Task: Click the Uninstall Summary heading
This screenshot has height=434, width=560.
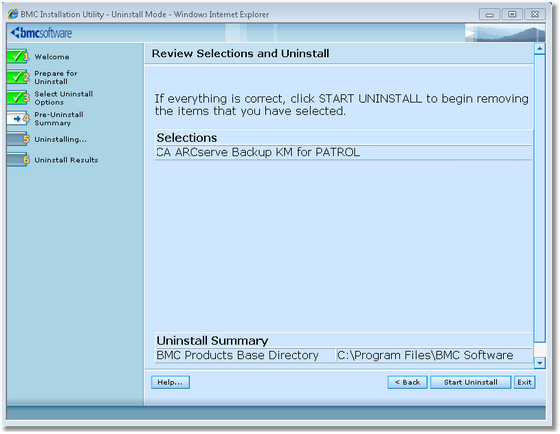Action: (x=212, y=340)
